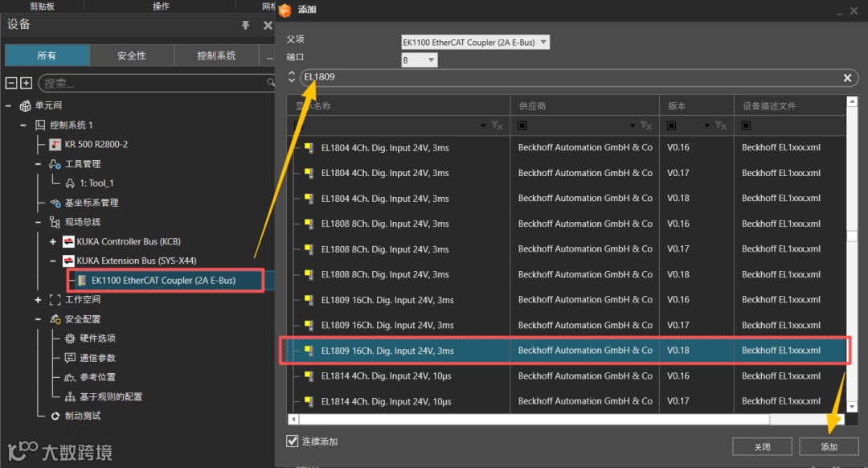Switch to the 所有 tab
Image resolution: width=868 pixels, height=468 pixels.
(47, 55)
